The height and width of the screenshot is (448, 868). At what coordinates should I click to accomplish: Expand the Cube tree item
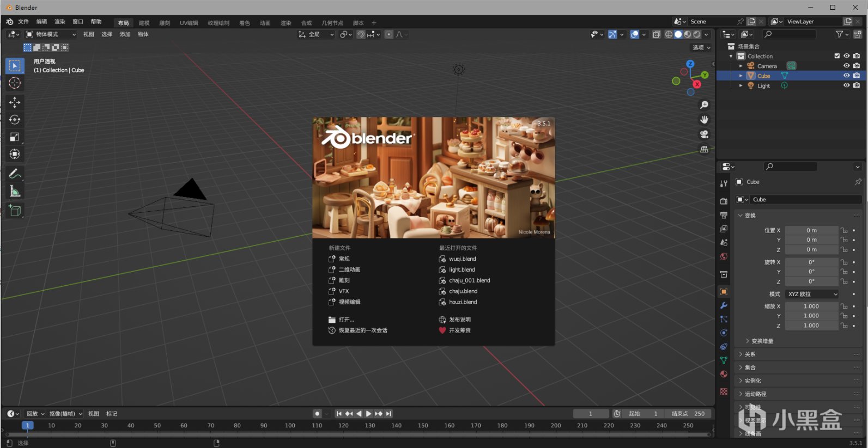coord(740,76)
